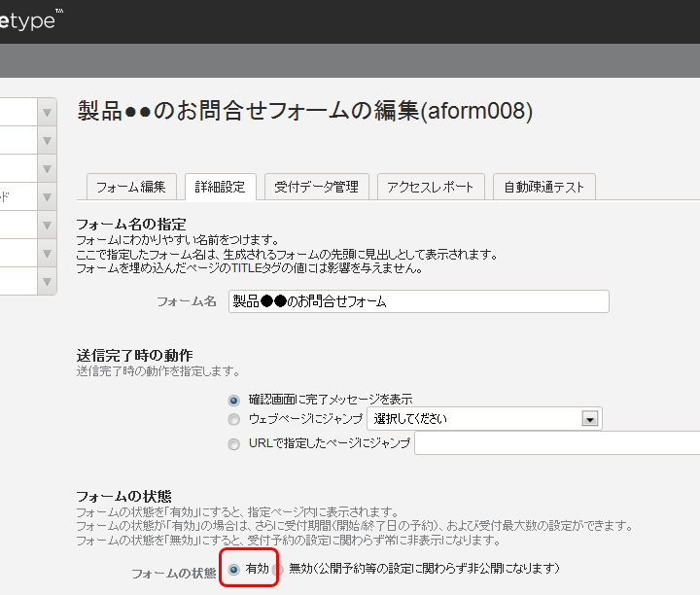Select 確認画面に完了メッセージを表示 radio option
700x595 pixels.
pos(233,400)
